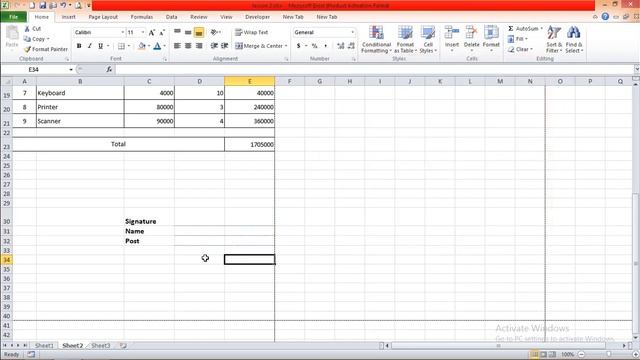This screenshot has height=360, width=640.
Task: Click the Orientation text angle icon
Action: tap(214, 32)
